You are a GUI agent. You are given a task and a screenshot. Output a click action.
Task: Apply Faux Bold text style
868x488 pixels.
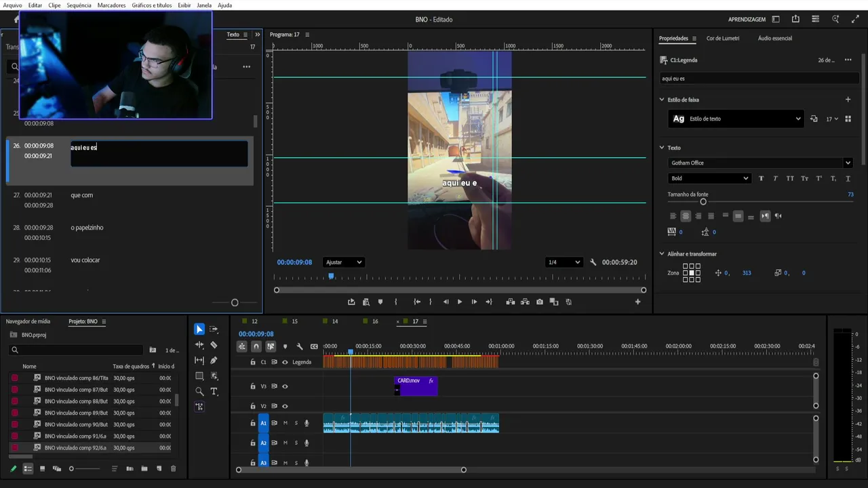pyautogui.click(x=761, y=178)
